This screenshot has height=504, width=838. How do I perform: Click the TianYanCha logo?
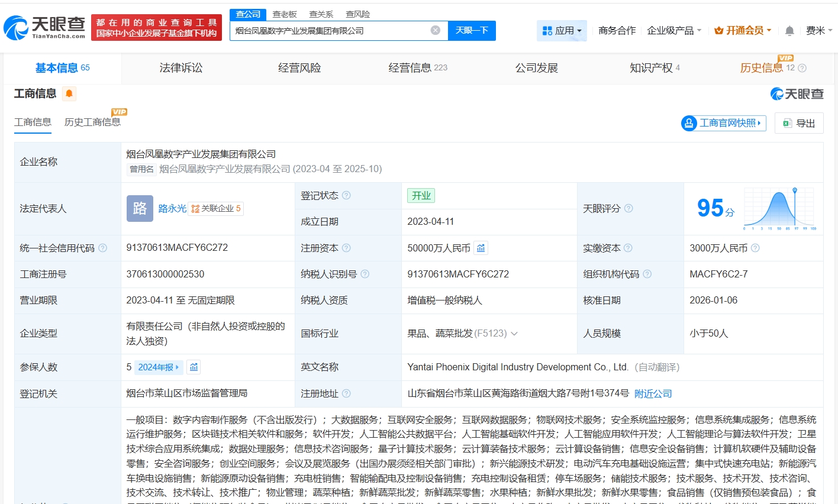45,27
